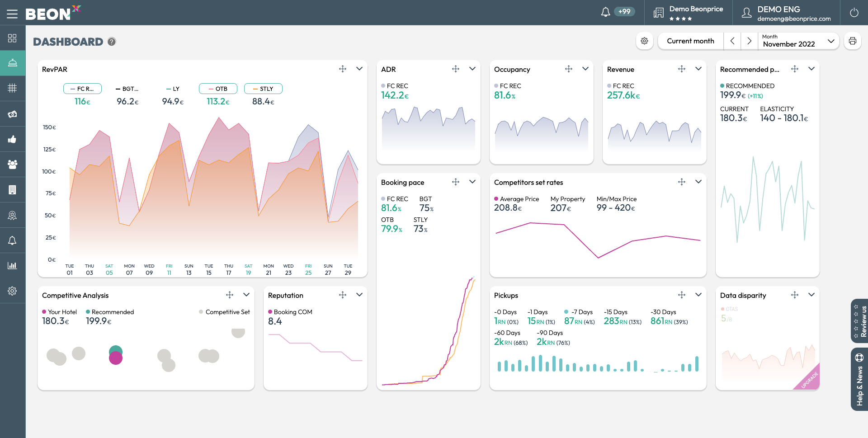Image resolution: width=868 pixels, height=438 pixels.
Task: Open the Review us side tab
Action: 860,321
